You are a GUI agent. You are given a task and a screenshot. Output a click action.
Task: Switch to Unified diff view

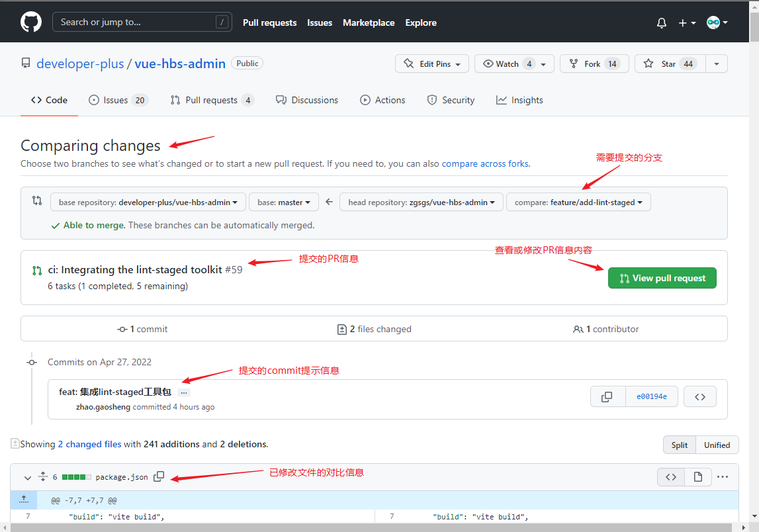click(x=717, y=445)
